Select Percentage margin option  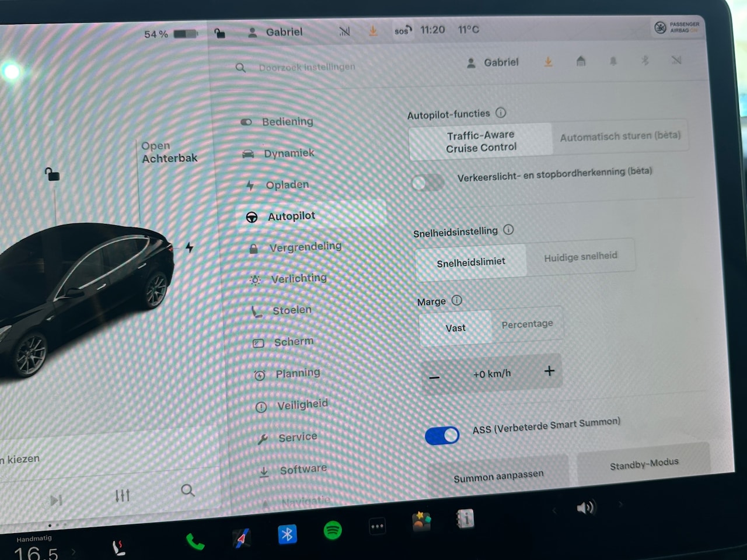click(527, 324)
